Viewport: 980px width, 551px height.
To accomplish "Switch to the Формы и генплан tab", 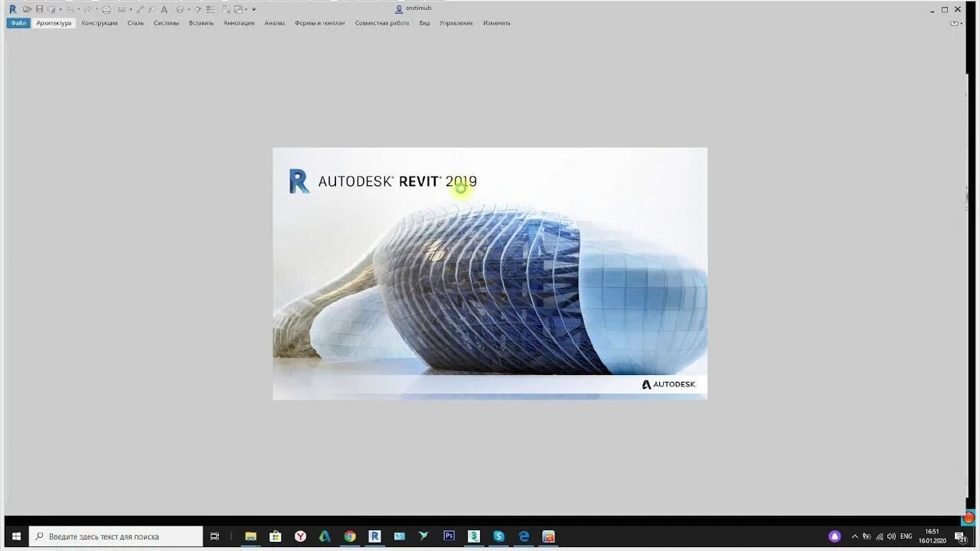I will (320, 23).
